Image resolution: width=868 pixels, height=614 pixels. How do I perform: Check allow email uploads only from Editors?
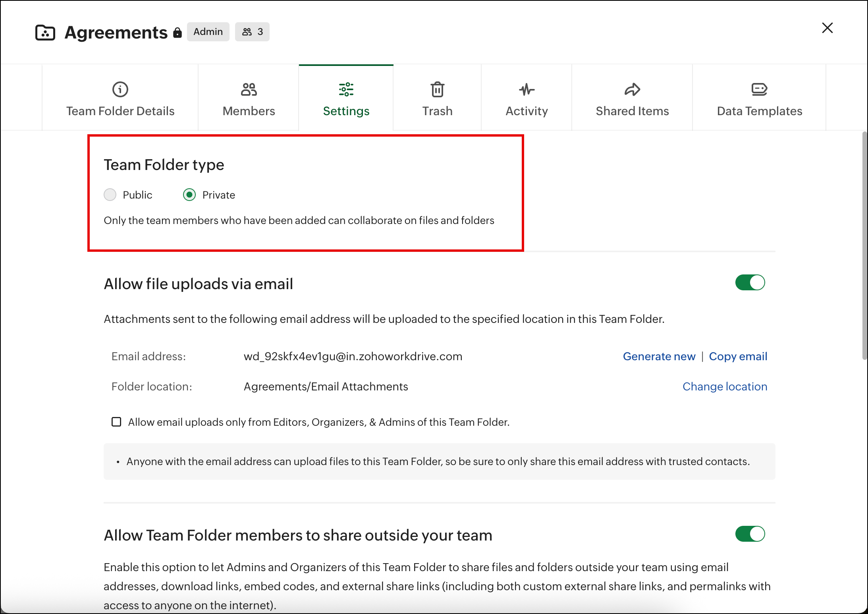pos(116,422)
